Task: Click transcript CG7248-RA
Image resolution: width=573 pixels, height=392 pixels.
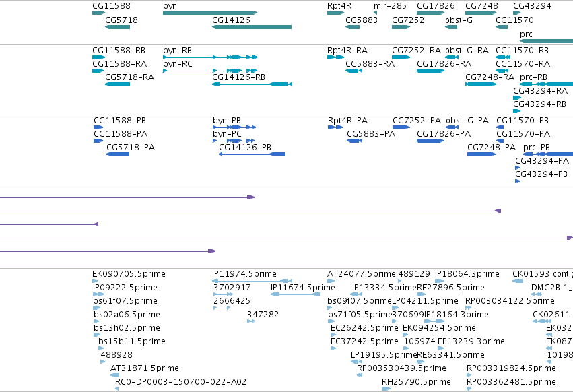Action: [x=490, y=77]
